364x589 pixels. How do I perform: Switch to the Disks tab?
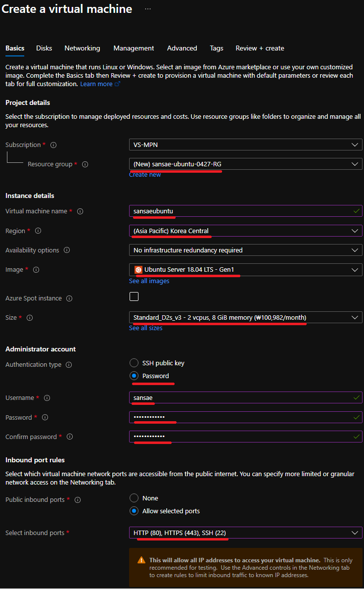(44, 48)
